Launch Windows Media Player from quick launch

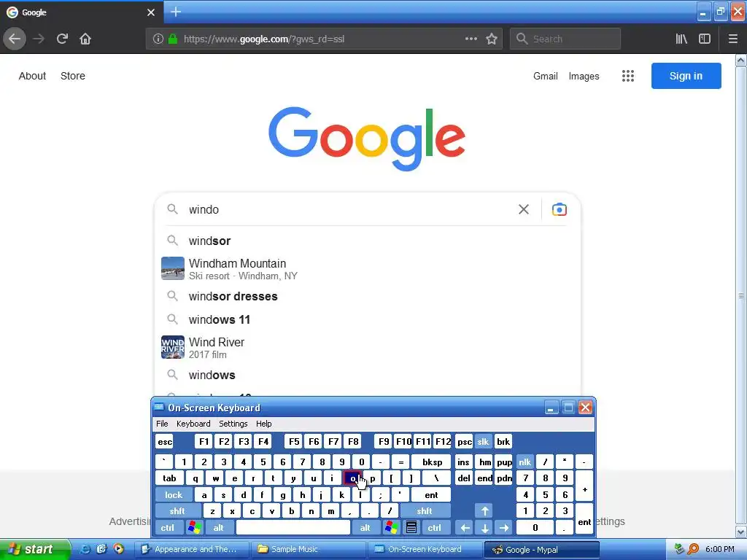click(118, 549)
